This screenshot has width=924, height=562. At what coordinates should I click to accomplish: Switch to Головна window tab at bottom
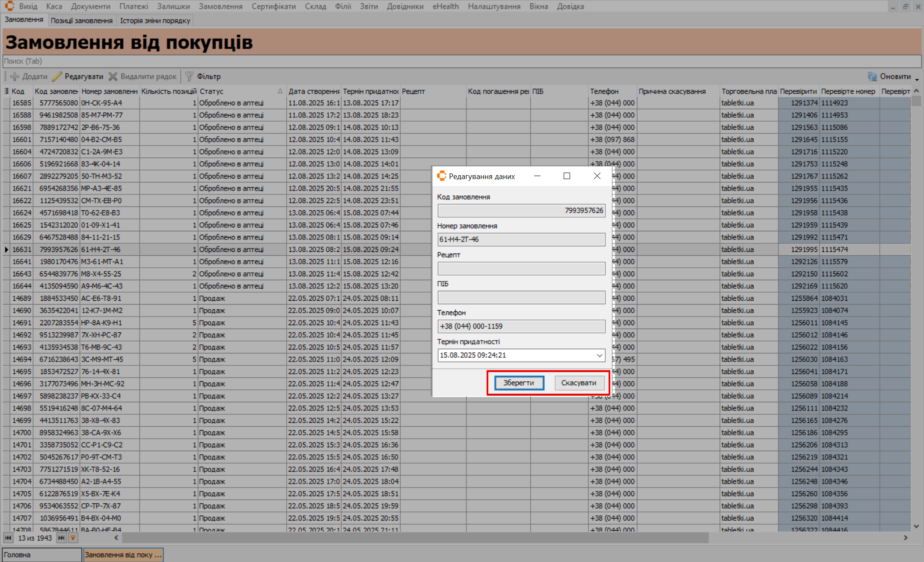(42, 555)
